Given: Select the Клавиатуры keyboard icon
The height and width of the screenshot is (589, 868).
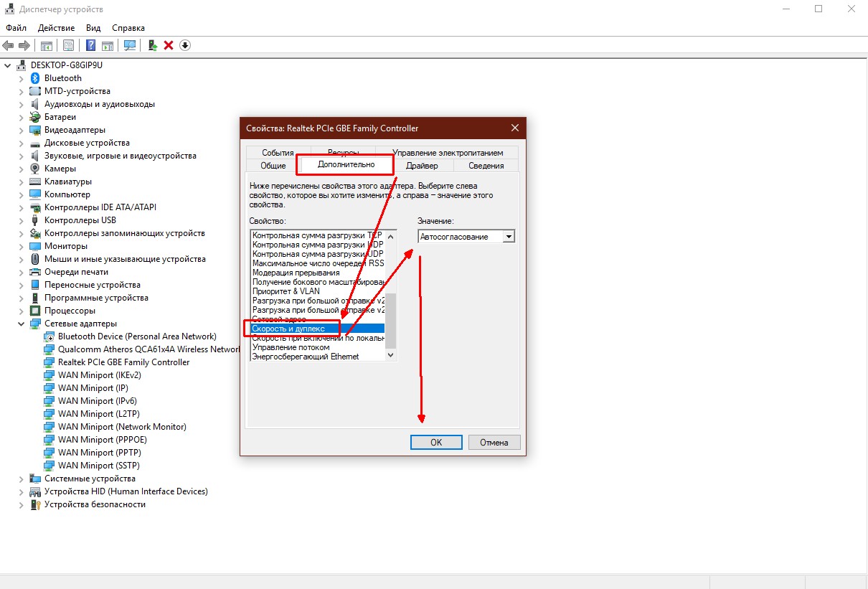Looking at the screenshot, I should pyautogui.click(x=35, y=182).
